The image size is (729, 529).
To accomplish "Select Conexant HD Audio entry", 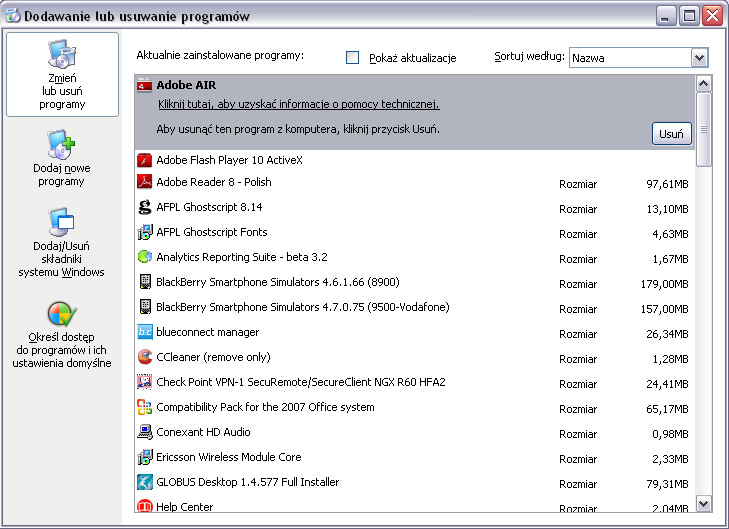I will coord(415,433).
